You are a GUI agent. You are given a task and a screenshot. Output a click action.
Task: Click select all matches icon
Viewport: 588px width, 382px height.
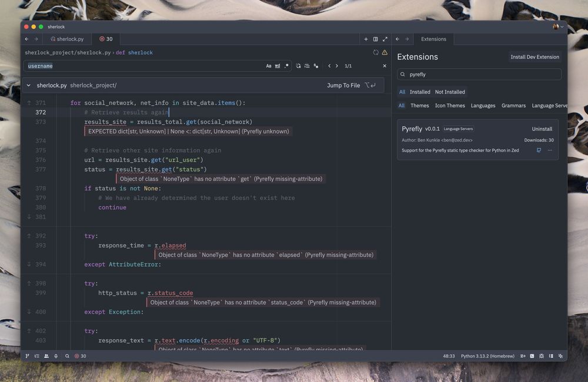pyautogui.click(x=316, y=66)
